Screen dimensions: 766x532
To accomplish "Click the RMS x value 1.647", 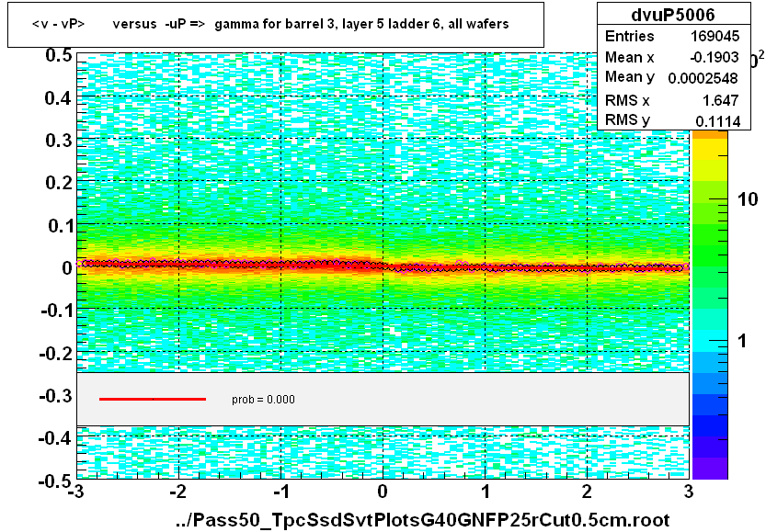I will pos(720,100).
